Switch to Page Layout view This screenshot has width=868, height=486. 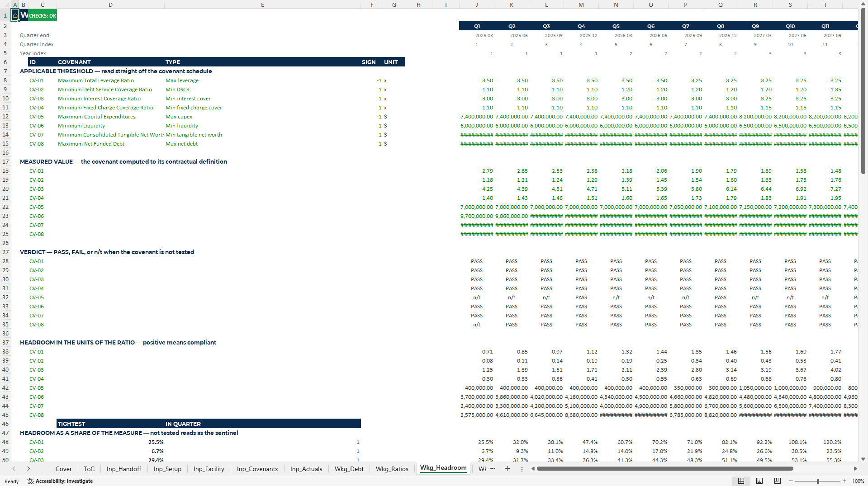(759, 481)
